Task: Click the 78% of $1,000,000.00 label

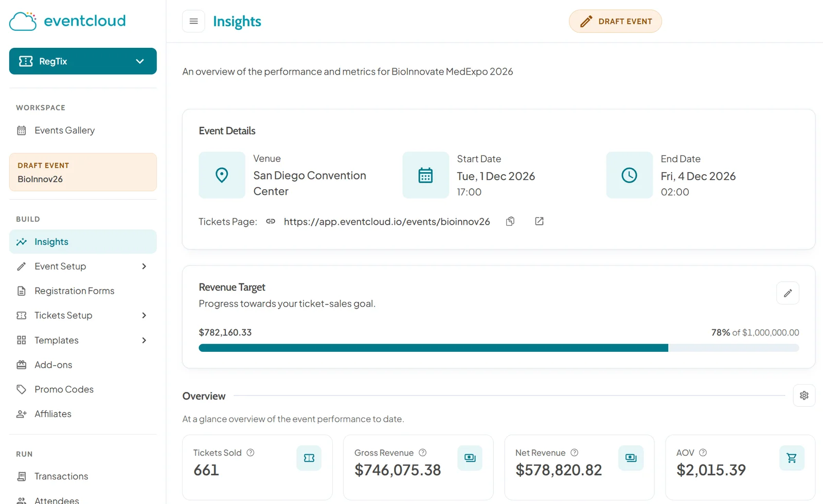Action: [755, 332]
